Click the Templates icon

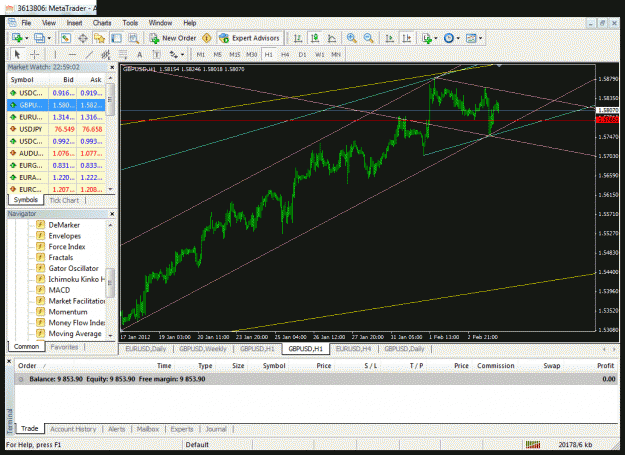471,38
